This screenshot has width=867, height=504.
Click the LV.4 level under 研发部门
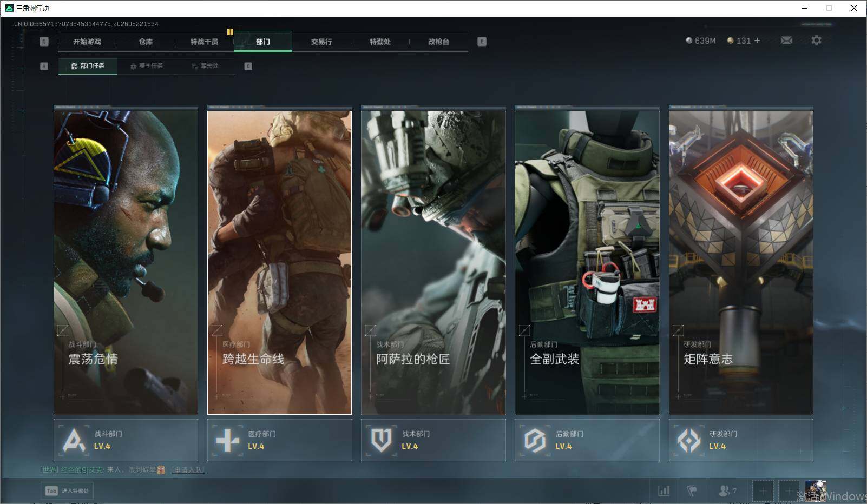(718, 447)
